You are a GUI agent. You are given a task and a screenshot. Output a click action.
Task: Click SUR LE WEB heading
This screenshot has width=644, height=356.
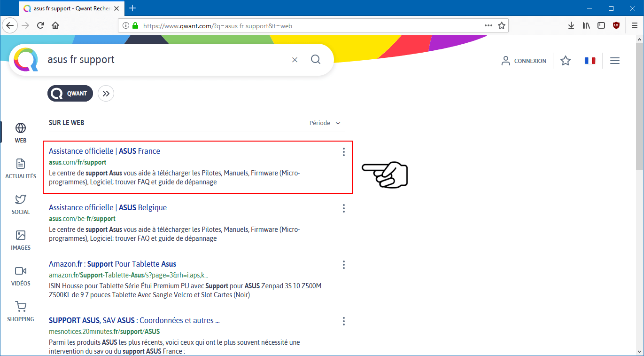[67, 123]
